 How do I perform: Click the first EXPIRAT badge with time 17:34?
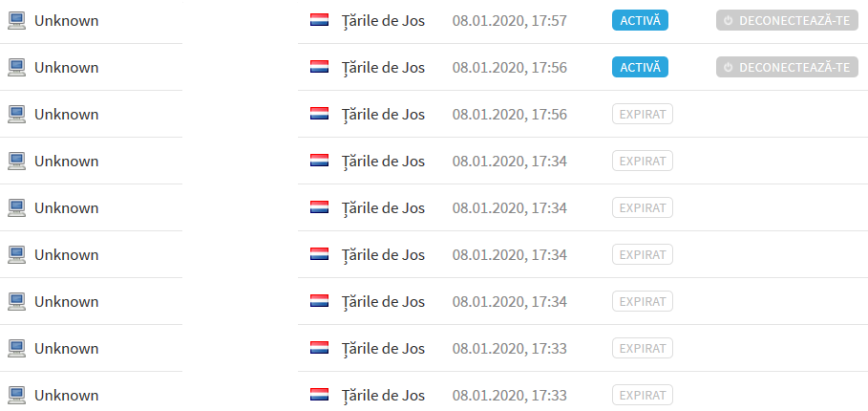(x=642, y=162)
